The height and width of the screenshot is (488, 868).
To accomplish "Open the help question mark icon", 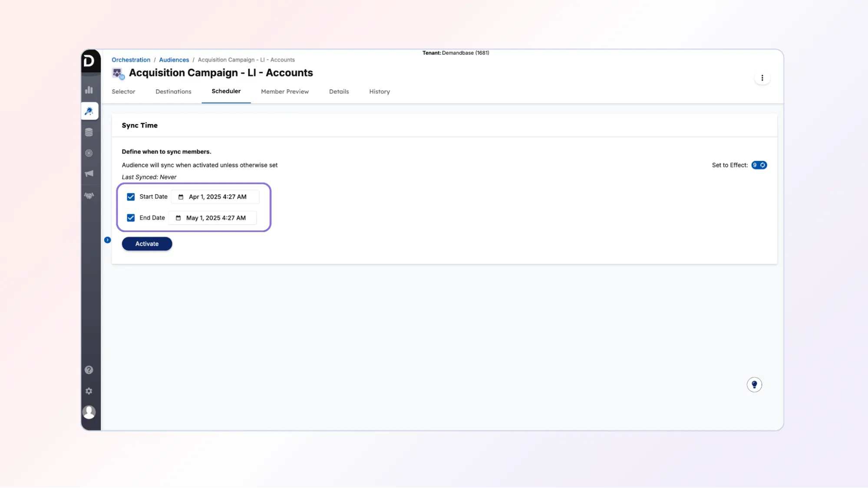I will pyautogui.click(x=89, y=370).
